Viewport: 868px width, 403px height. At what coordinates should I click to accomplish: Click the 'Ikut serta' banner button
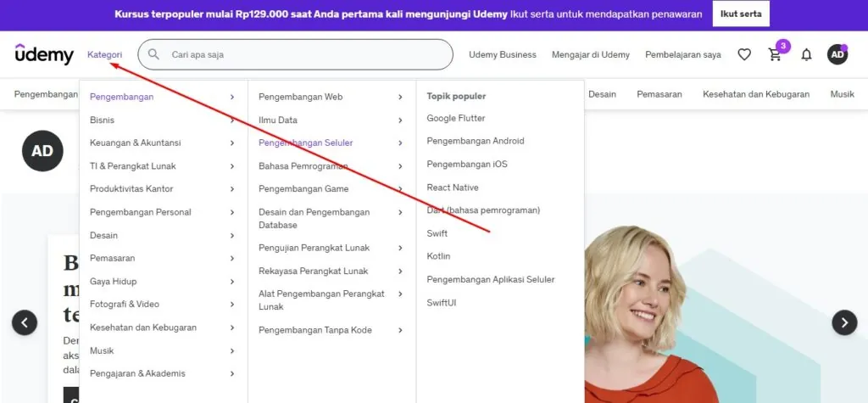(741, 14)
